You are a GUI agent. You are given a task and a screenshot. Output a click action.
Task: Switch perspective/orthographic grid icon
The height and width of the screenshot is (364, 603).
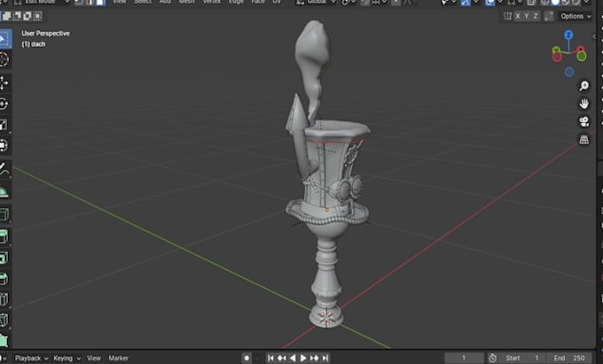pyautogui.click(x=583, y=140)
